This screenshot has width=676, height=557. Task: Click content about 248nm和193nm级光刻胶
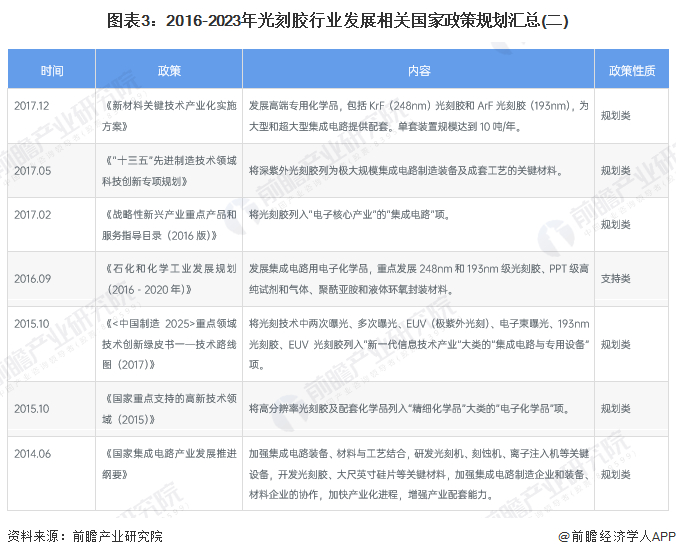tap(419, 279)
